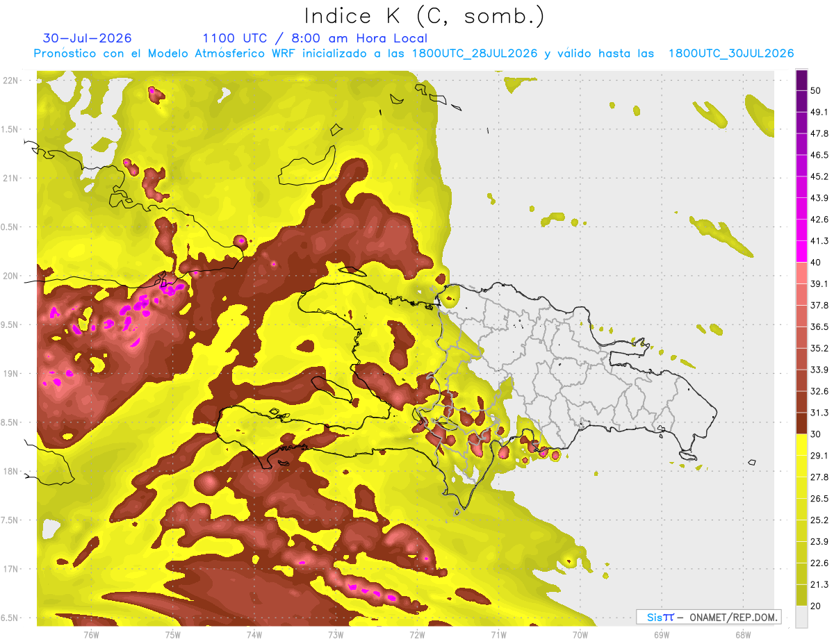Image resolution: width=834 pixels, height=644 pixels.
Task: Click the longitude axis label "76W"
Action: click(91, 635)
